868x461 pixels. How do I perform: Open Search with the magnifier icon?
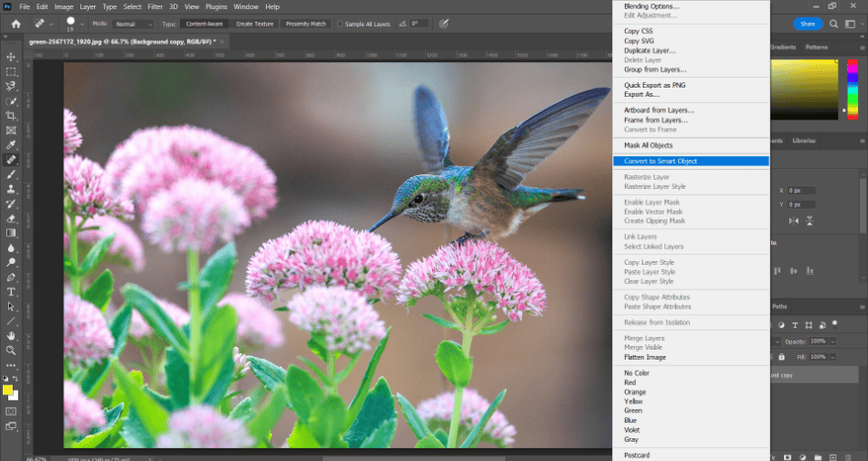coord(833,24)
